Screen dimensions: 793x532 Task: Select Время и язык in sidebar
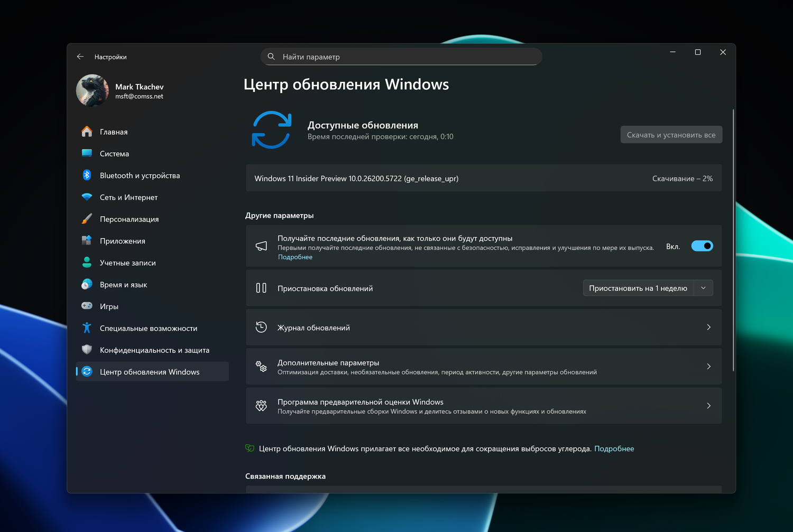coord(124,285)
